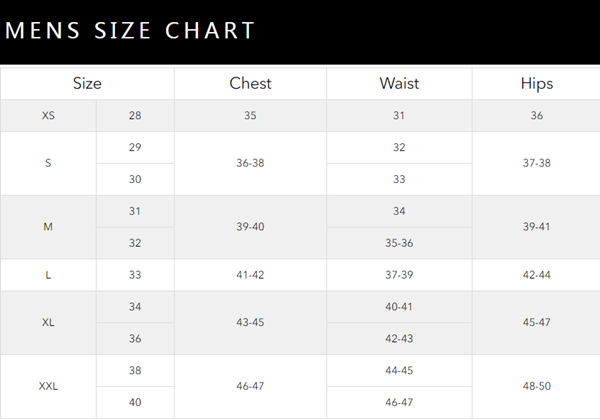600x420 pixels.
Task: Select waist value 35-36
Action: [x=399, y=243]
